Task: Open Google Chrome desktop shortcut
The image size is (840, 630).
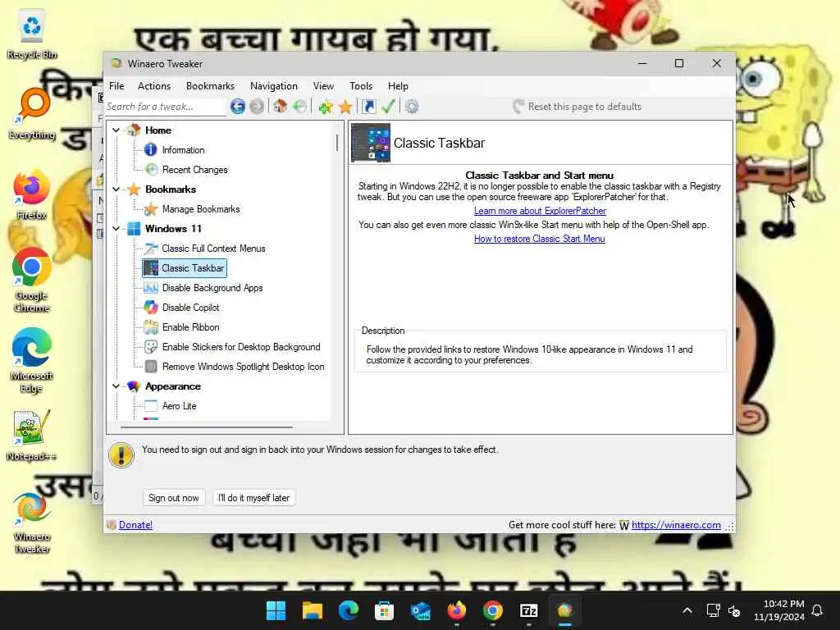Action: coord(32,281)
